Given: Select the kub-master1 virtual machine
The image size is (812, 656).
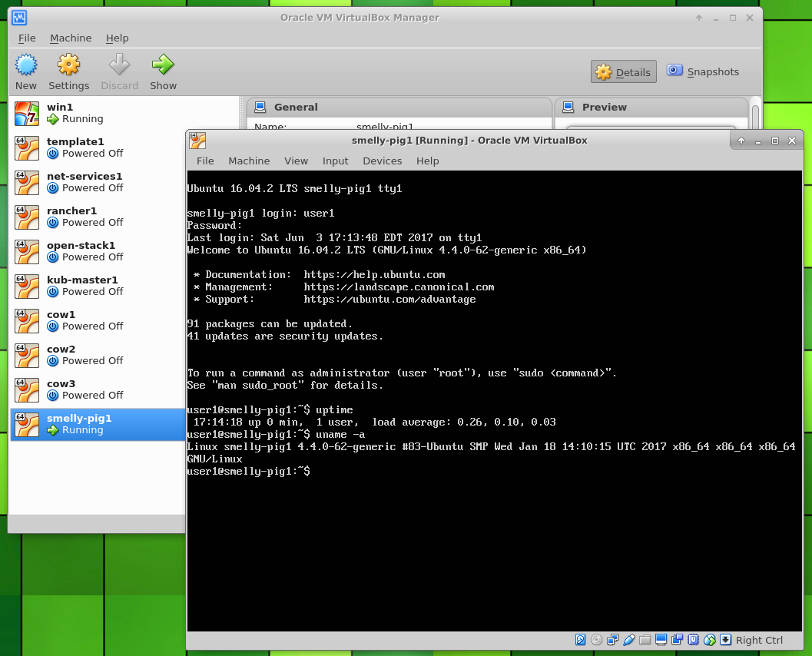Looking at the screenshot, I should click(x=98, y=286).
